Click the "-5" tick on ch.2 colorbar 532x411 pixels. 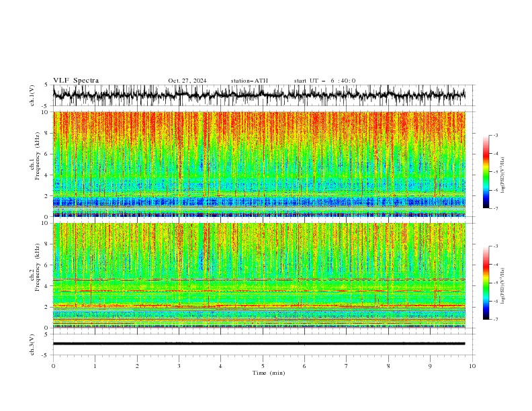tap(495, 283)
